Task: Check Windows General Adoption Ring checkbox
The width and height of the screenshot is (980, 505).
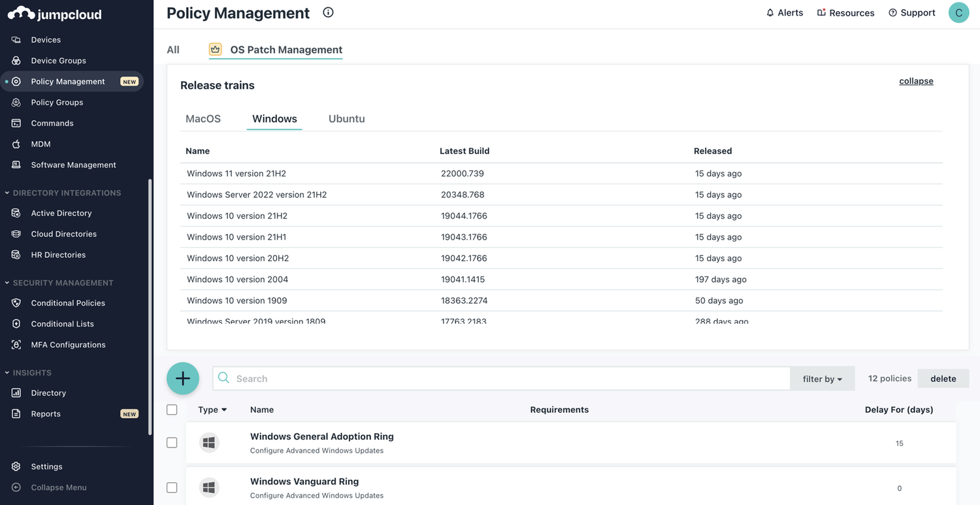Action: coord(172,443)
